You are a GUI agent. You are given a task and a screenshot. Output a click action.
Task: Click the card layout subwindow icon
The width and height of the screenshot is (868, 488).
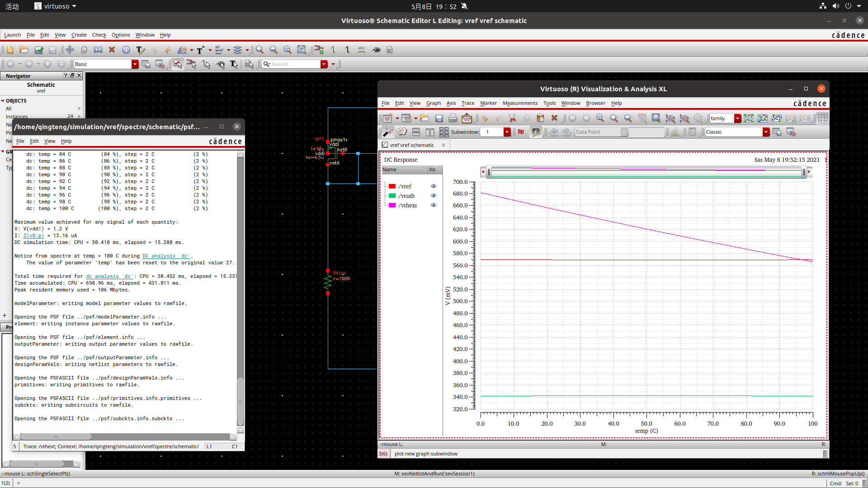(x=402, y=132)
